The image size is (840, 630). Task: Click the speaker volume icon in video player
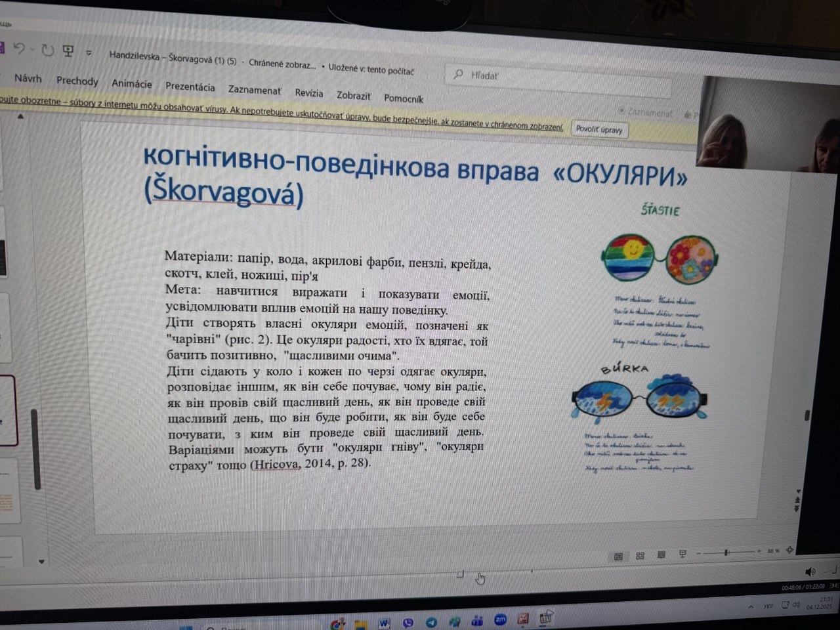coord(810,572)
